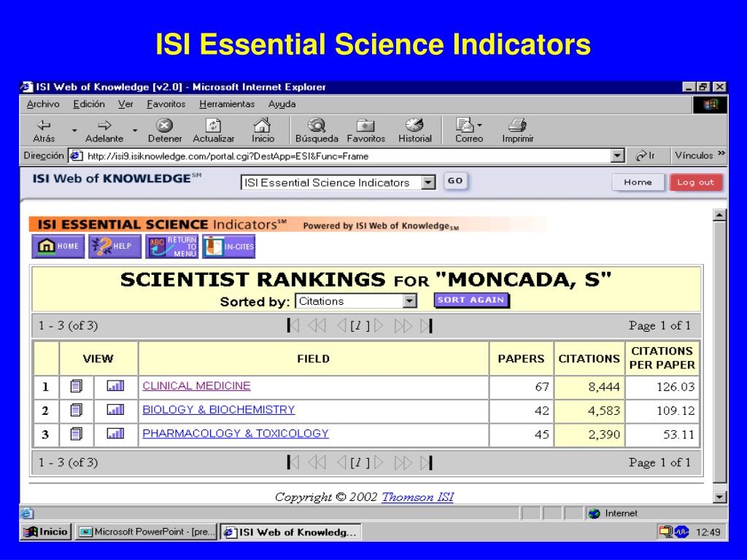Open the Ayuda menu
This screenshot has height=560, width=747.
[x=282, y=104]
